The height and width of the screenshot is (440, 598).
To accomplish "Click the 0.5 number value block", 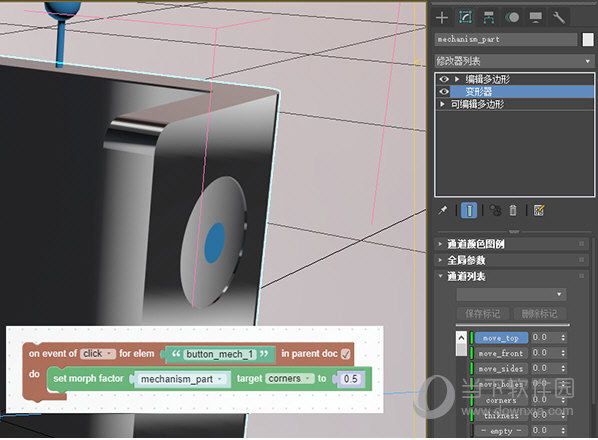I will tap(351, 379).
